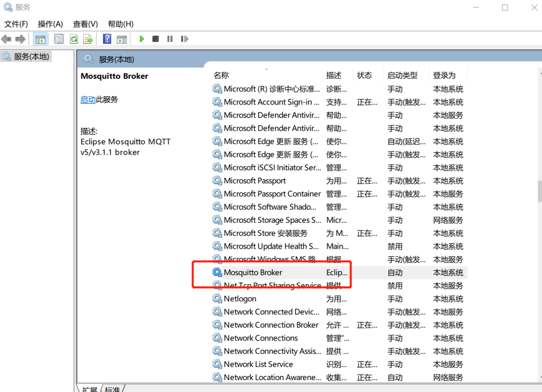Select the Netlogon service name
The height and width of the screenshot is (392, 542).
[x=240, y=299]
